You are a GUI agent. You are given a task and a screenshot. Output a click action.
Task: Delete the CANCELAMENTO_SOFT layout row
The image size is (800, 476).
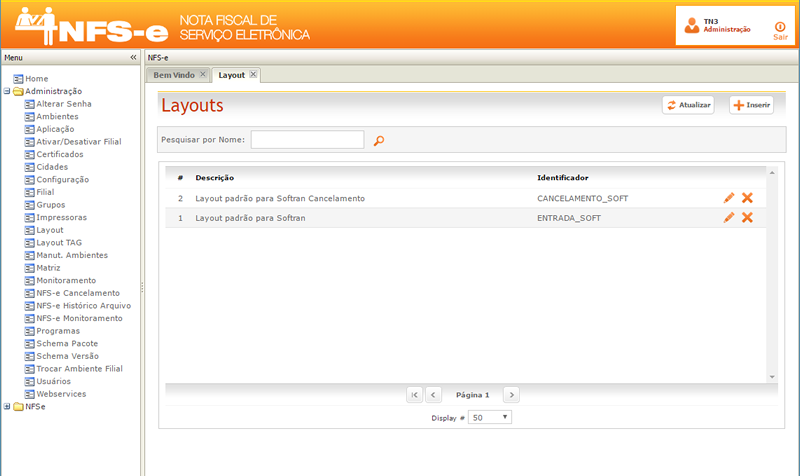click(x=747, y=198)
